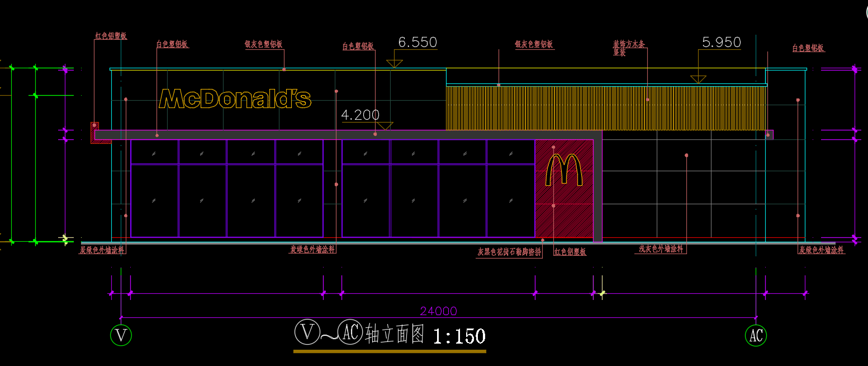Pick the 4.200 elevation value
This screenshot has width=868, height=366.
point(360,115)
